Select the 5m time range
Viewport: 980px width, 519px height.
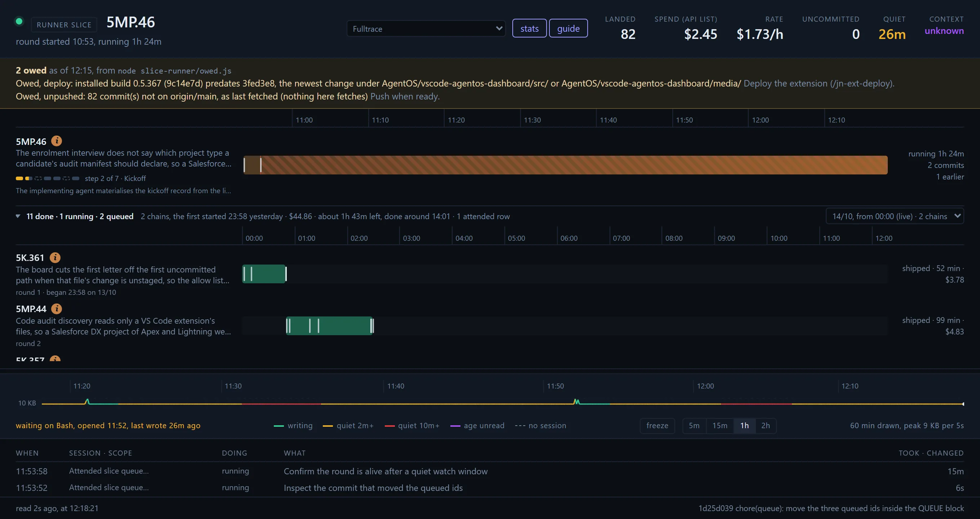click(694, 425)
